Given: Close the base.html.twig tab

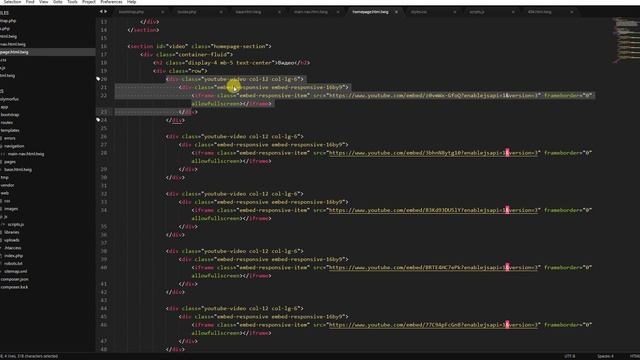Looking at the screenshot, I should tap(279, 12).
